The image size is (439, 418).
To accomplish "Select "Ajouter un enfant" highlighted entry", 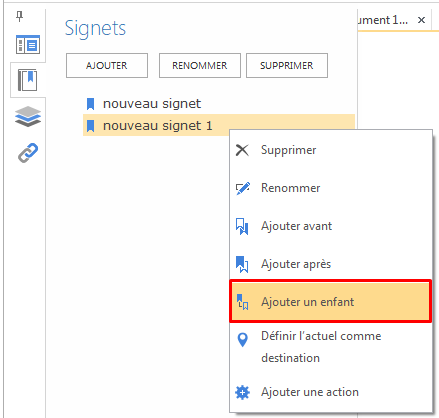I will click(x=331, y=302).
